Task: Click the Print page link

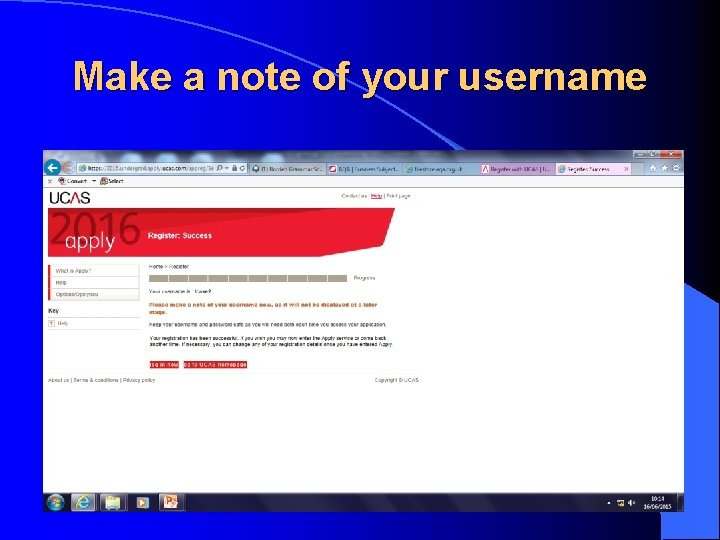Action: pos(398,196)
